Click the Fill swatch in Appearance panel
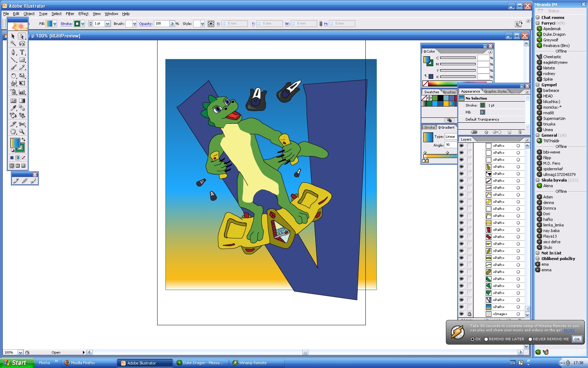588x368 pixels. tap(483, 113)
